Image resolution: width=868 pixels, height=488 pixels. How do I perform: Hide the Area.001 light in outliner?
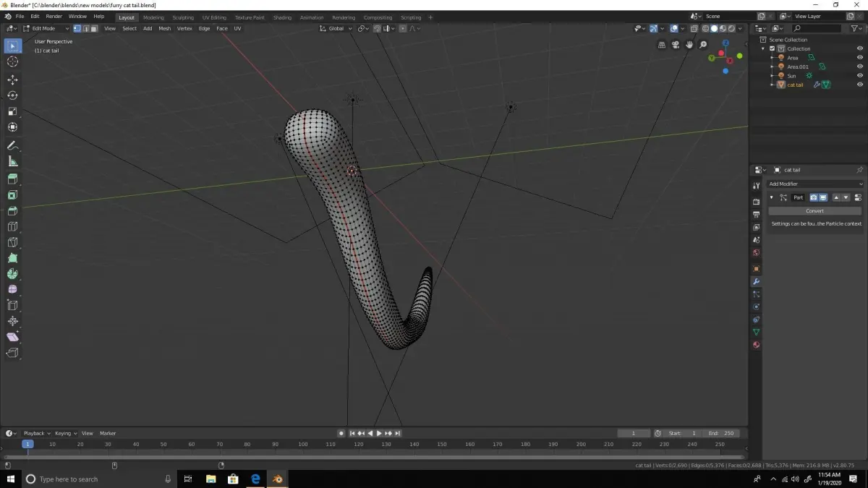tap(860, 67)
